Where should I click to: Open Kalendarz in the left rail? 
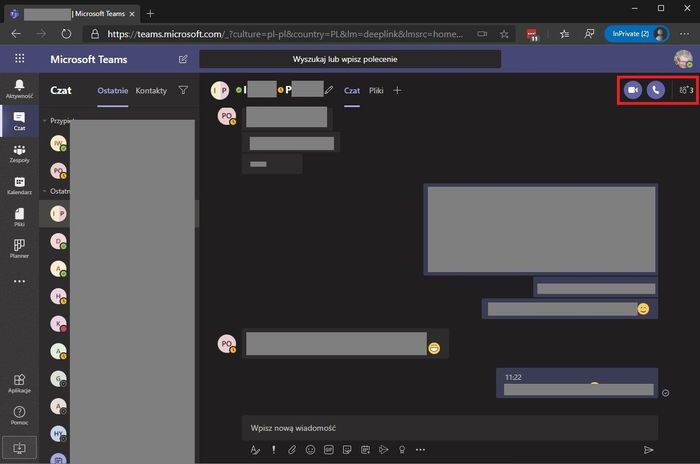[x=19, y=185]
